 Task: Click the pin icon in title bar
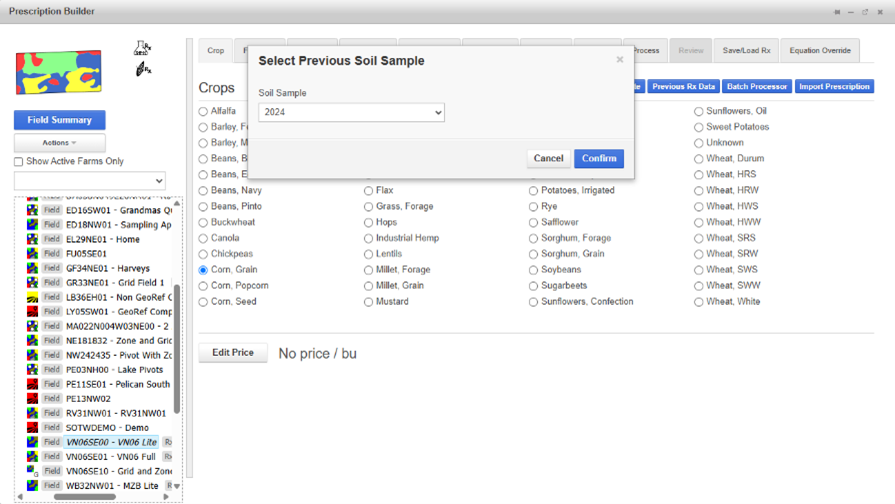coord(837,12)
